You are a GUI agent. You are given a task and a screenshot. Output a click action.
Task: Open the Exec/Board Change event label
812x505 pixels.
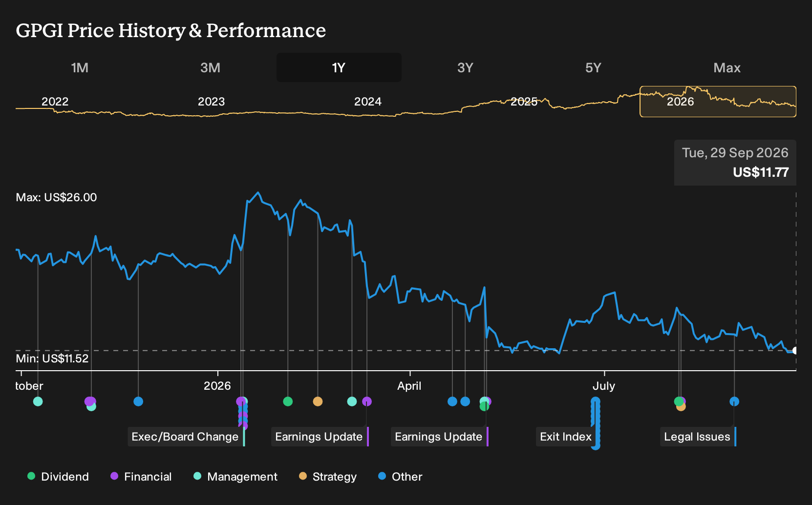185,437
